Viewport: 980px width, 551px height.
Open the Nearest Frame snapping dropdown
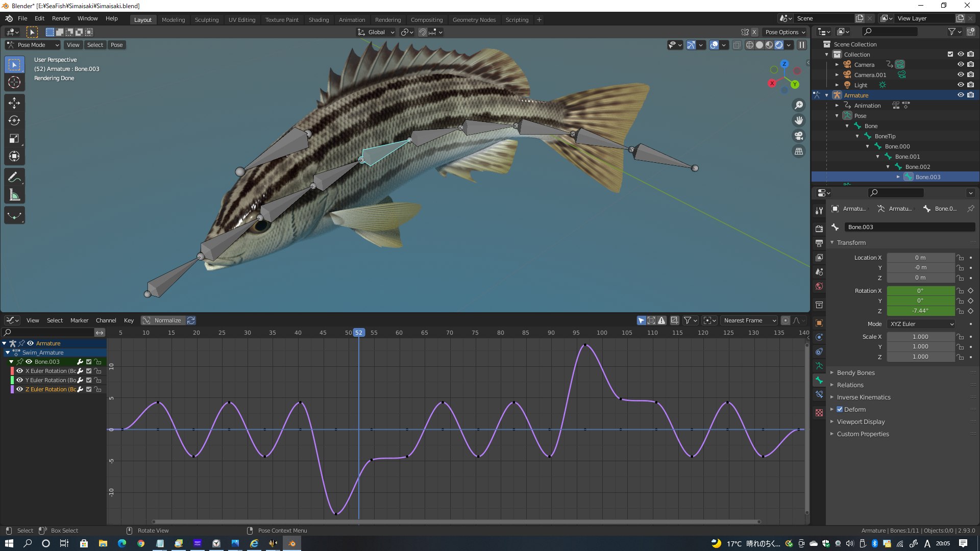(749, 320)
